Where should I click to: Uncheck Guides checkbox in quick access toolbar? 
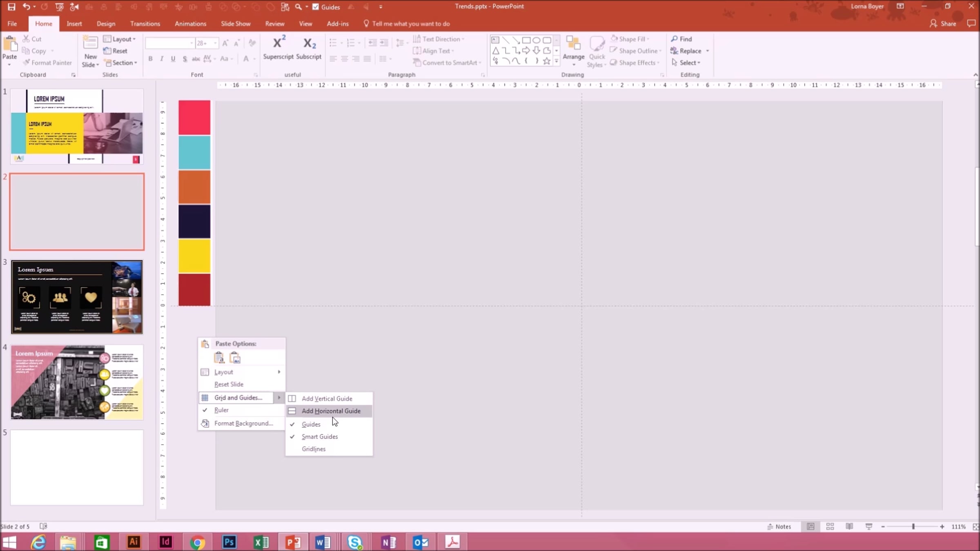[316, 7]
